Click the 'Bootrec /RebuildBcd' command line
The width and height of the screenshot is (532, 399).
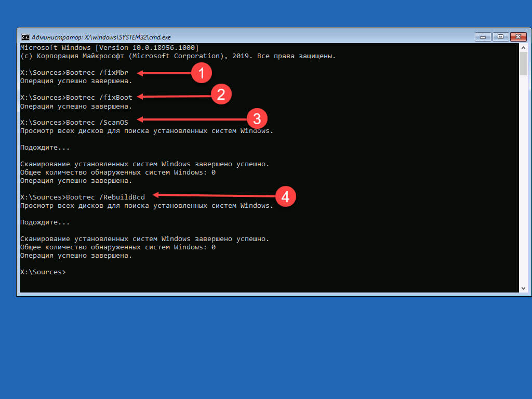click(83, 197)
